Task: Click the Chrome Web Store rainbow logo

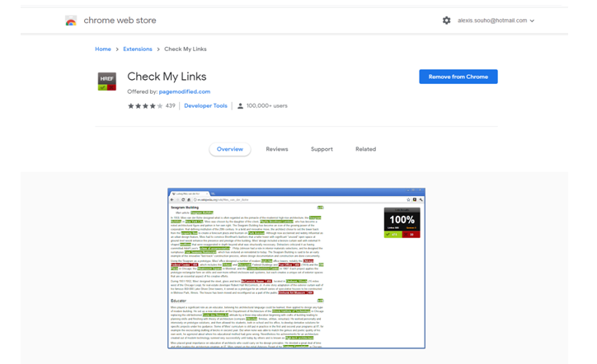Action: click(x=71, y=21)
